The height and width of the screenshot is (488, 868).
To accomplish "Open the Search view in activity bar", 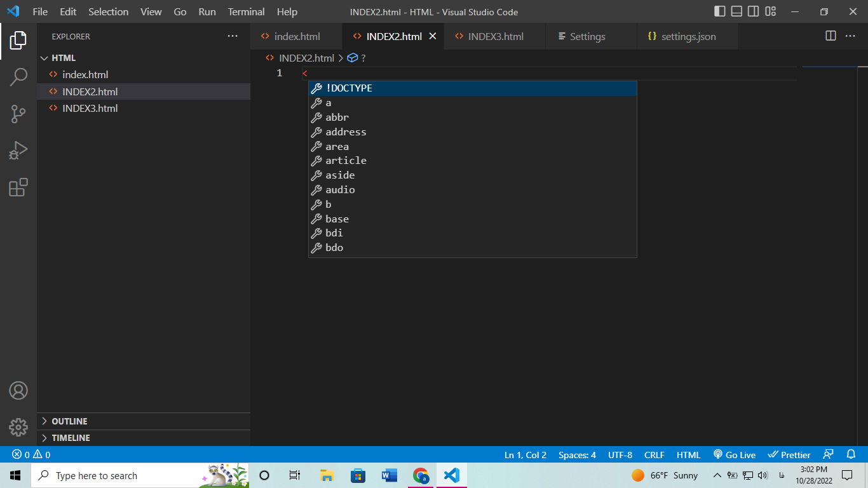I will tap(18, 78).
